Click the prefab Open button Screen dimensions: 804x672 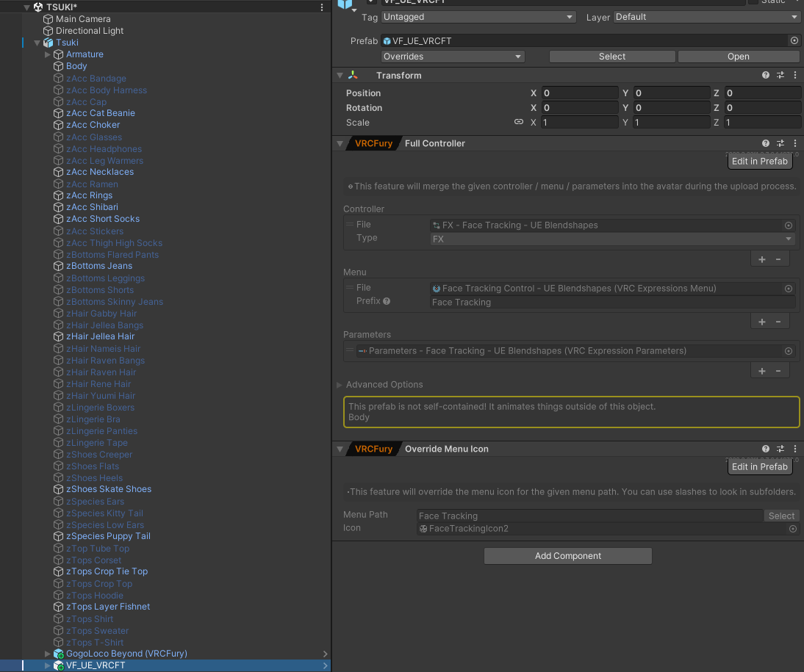(739, 57)
